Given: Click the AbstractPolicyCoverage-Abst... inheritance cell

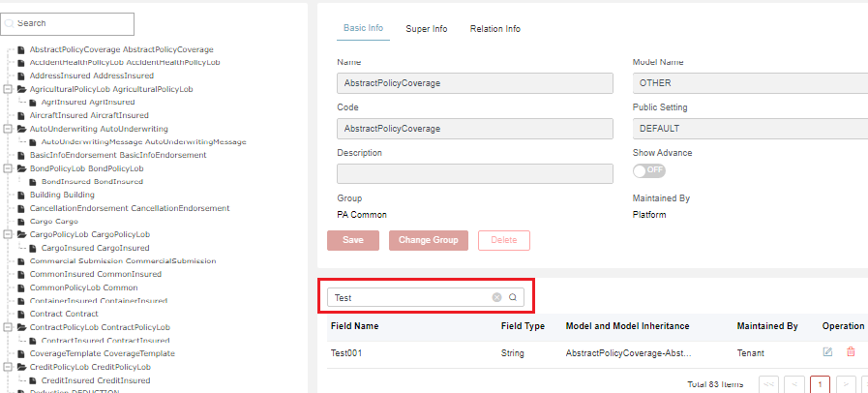Looking at the screenshot, I should tap(629, 352).
